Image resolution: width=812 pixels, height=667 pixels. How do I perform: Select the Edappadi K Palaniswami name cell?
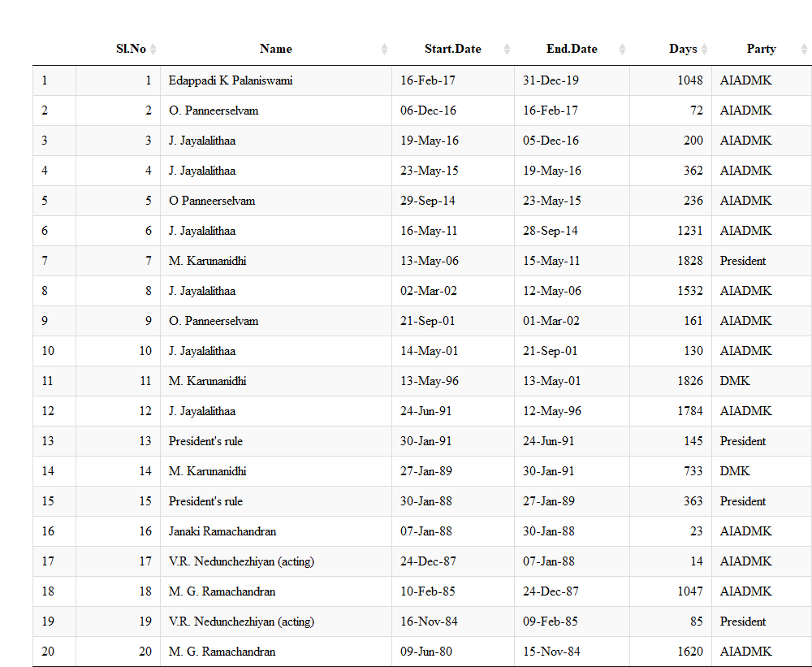tap(231, 80)
